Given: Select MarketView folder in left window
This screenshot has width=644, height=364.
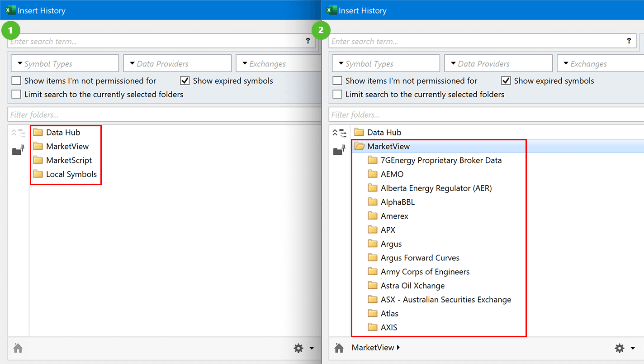Looking at the screenshot, I should 61,147.
